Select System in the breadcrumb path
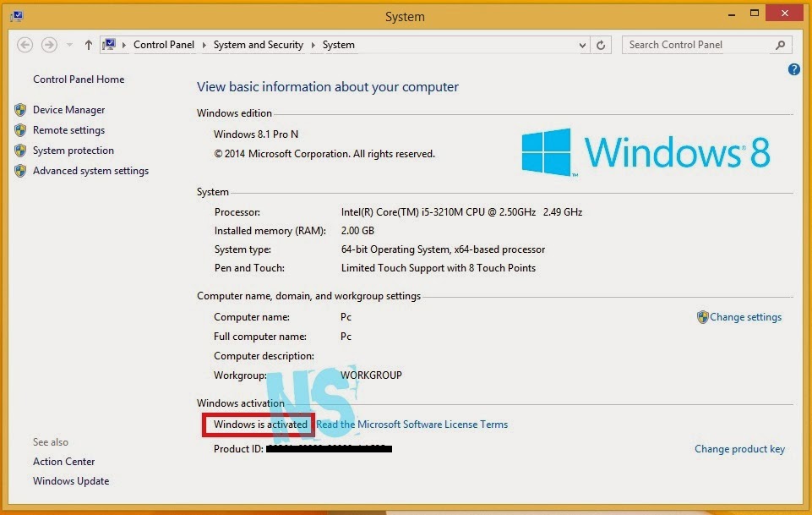The image size is (812, 515). [339, 45]
